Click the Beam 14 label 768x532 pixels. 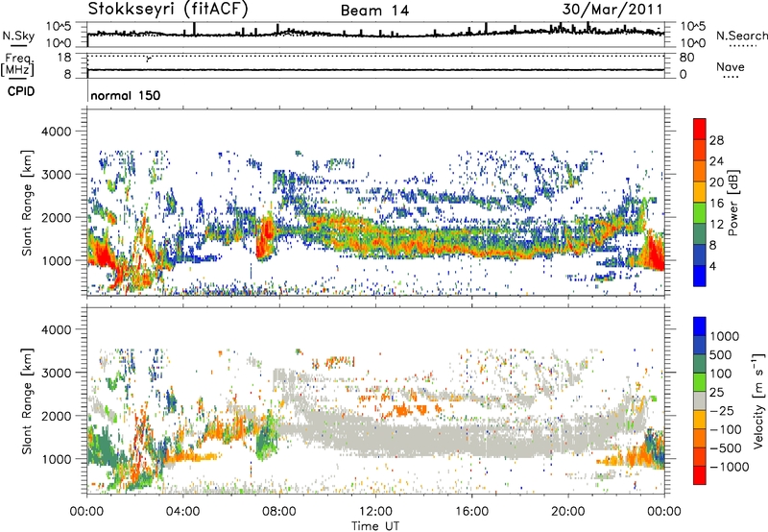pyautogui.click(x=374, y=11)
